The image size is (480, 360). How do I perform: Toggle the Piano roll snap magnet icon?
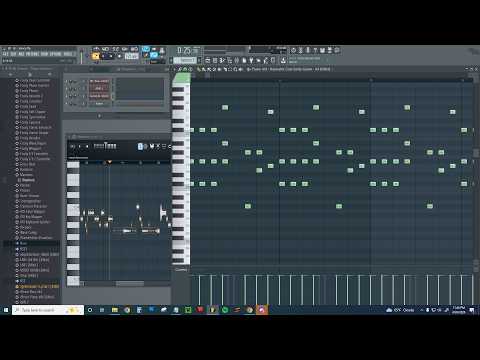[x=185, y=69]
